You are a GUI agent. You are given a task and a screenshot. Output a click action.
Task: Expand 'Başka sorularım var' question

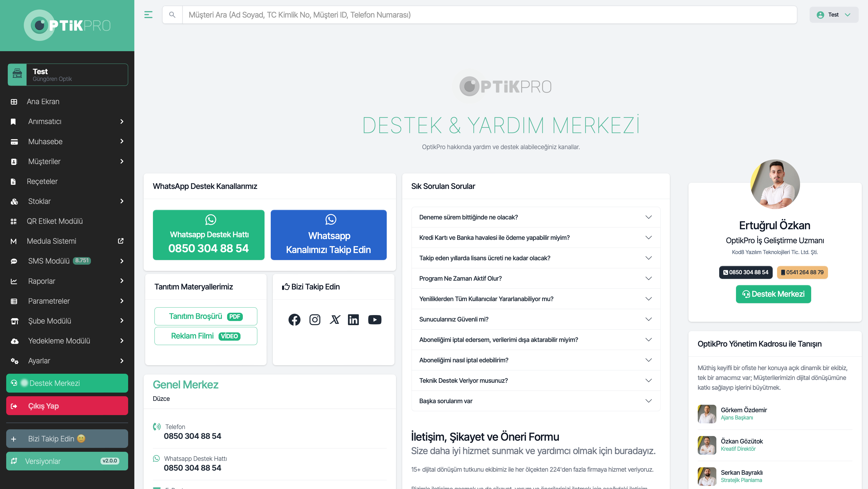coord(536,401)
